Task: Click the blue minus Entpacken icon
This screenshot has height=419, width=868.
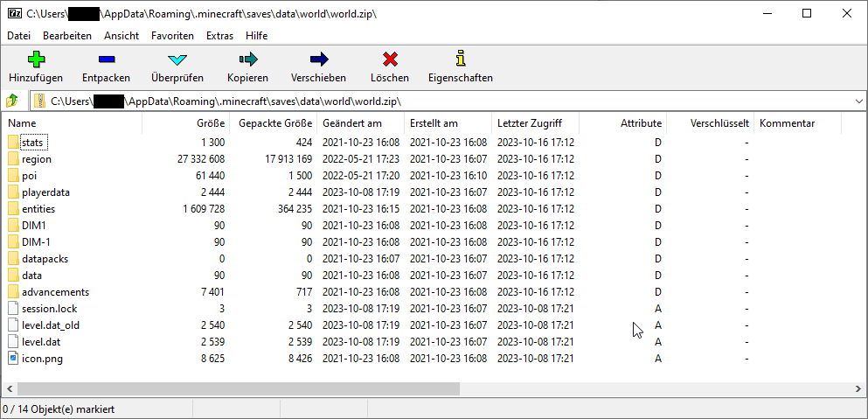Action: click(x=107, y=59)
